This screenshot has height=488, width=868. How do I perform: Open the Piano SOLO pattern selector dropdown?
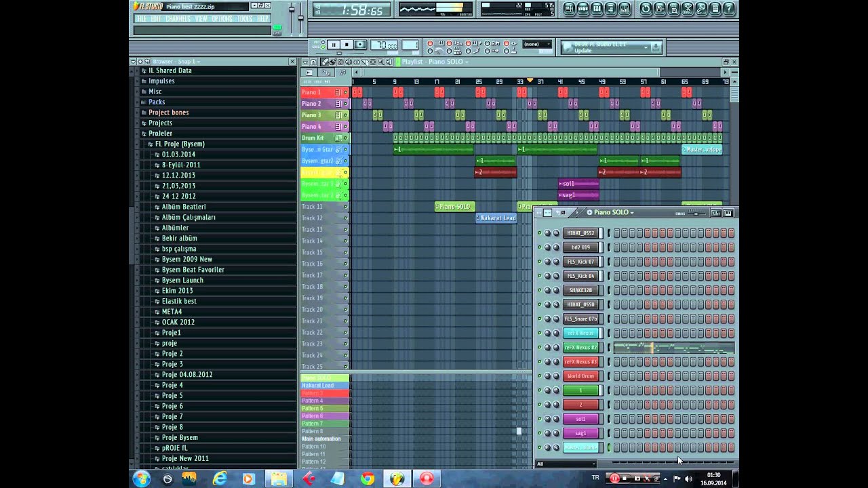pyautogui.click(x=614, y=213)
